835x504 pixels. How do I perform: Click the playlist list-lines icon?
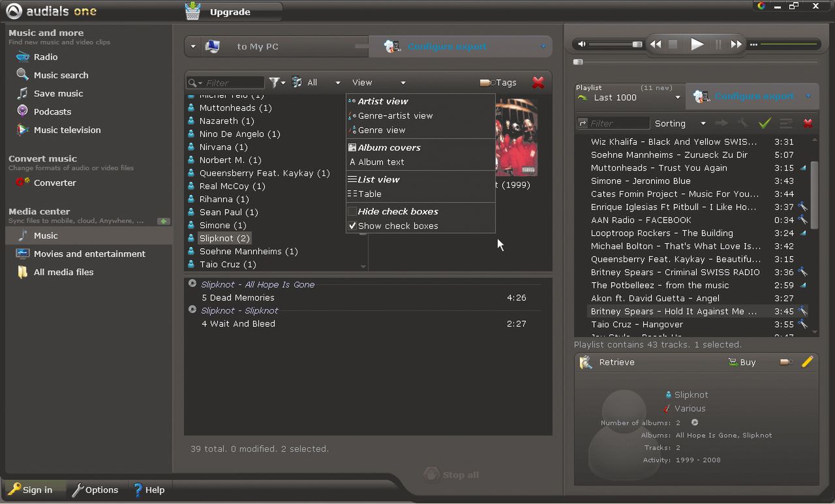pos(786,123)
